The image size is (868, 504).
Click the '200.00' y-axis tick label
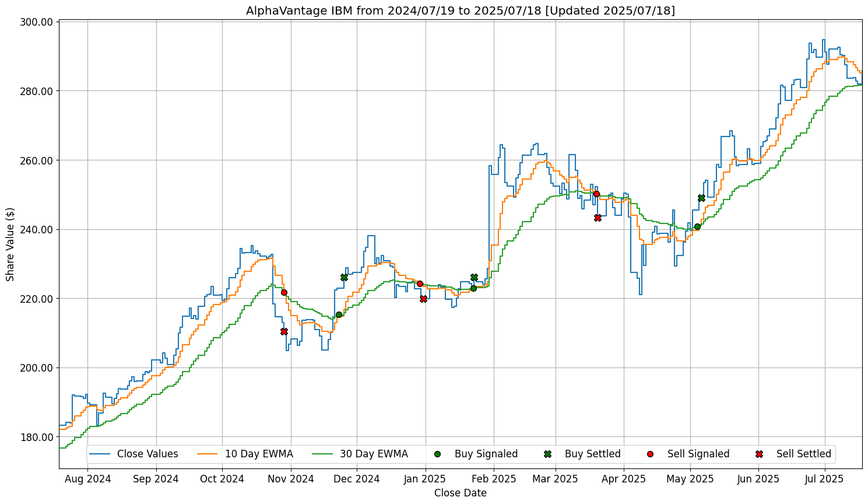click(x=37, y=368)
